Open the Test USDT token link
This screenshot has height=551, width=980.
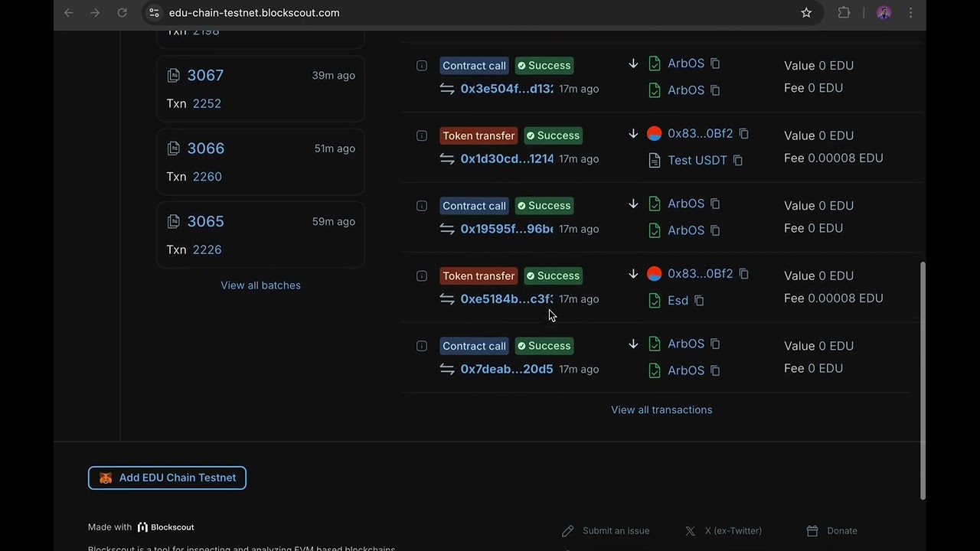(697, 160)
